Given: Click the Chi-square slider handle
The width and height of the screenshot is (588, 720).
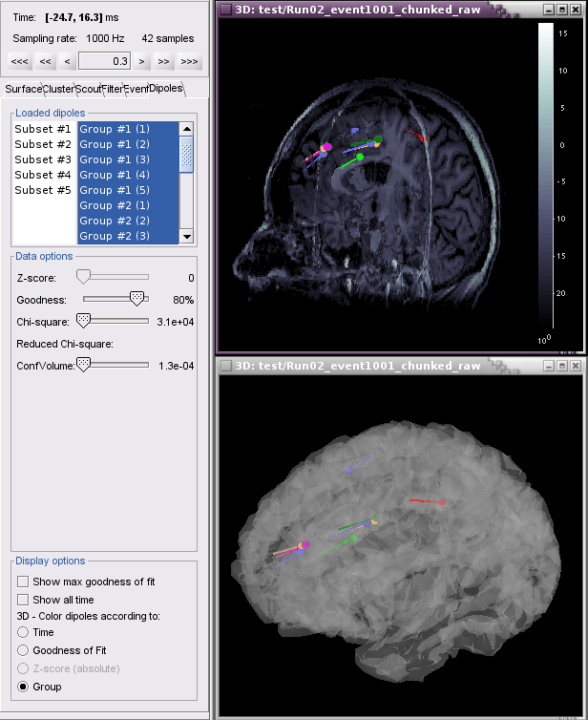Looking at the screenshot, I should point(83,321).
